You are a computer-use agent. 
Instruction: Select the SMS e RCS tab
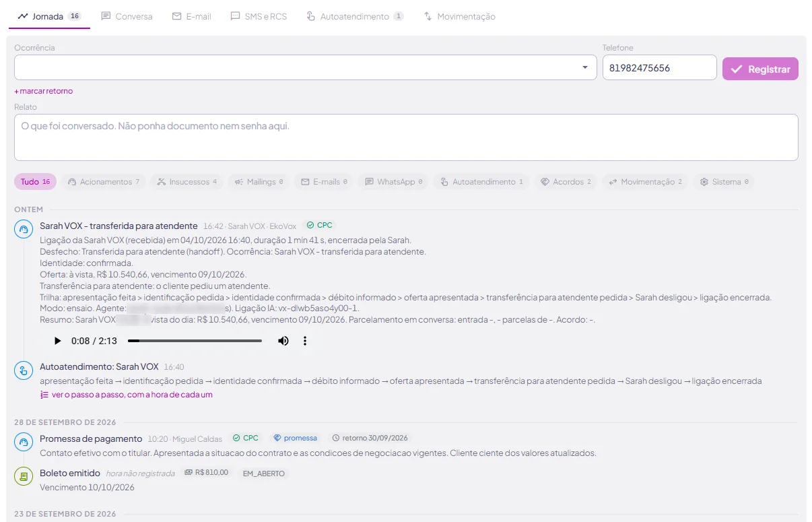(259, 16)
